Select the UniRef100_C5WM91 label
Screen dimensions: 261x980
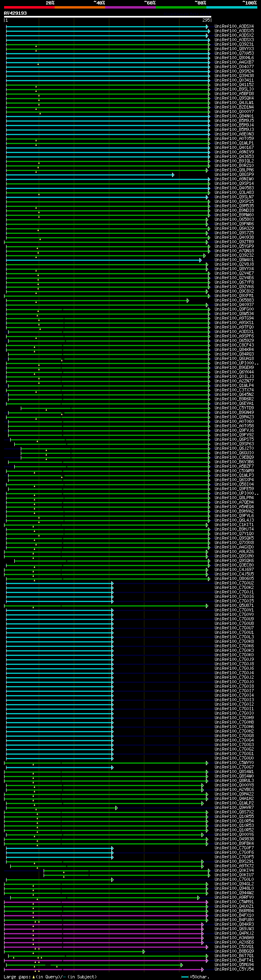click(x=234, y=902)
